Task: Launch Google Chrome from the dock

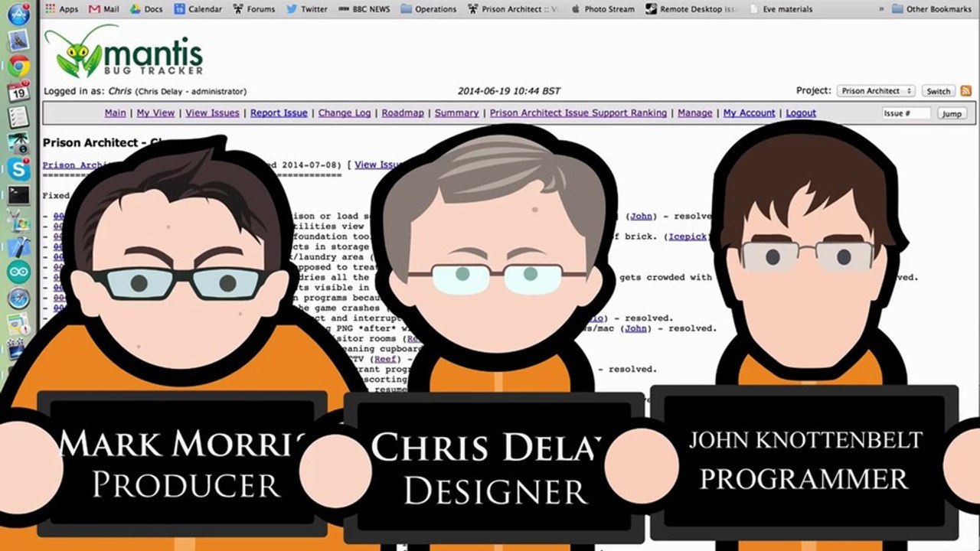Action: click(x=18, y=65)
